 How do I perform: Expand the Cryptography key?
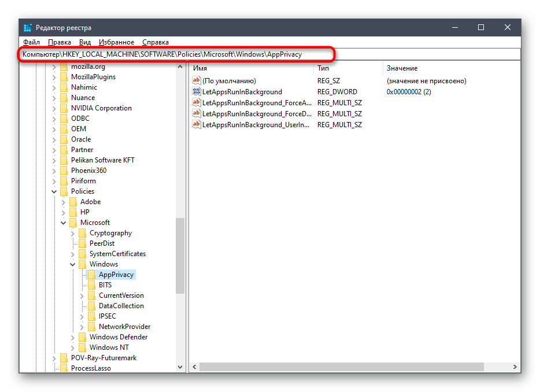tap(73, 233)
